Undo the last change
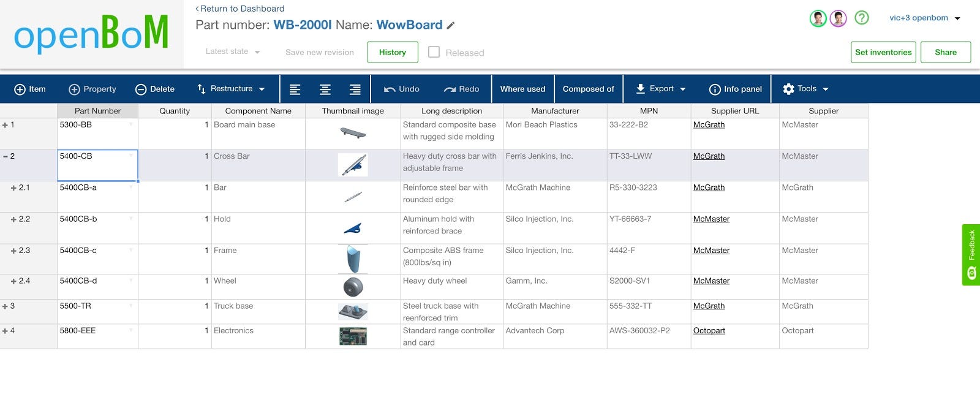980x405 pixels. (402, 89)
